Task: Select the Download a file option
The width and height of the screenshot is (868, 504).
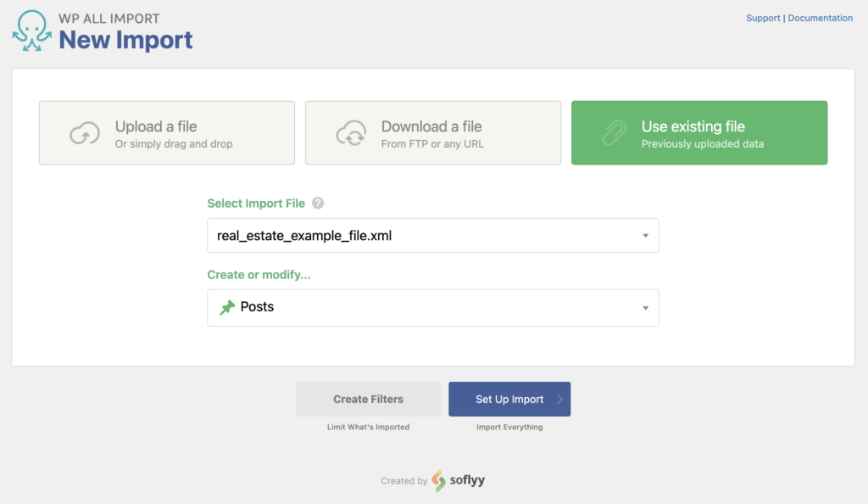Action: point(432,133)
